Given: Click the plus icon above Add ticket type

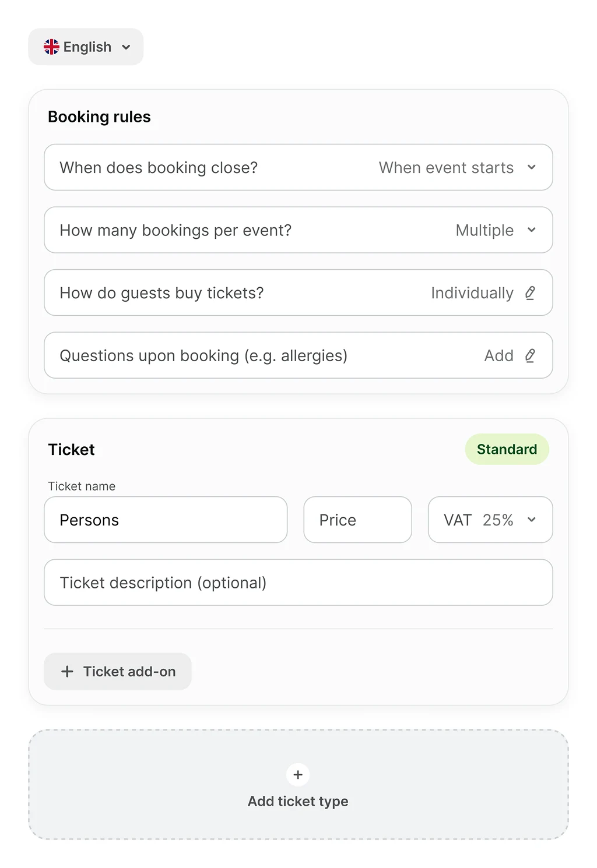Looking at the screenshot, I should coord(298,775).
